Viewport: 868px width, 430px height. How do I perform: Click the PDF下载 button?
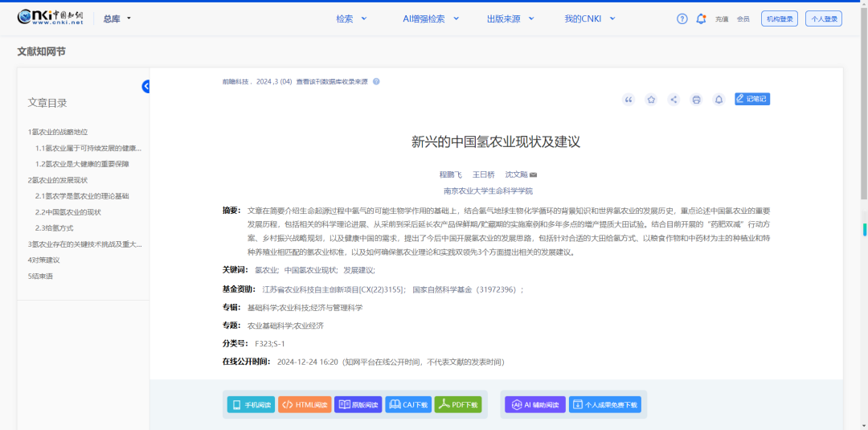coord(458,405)
